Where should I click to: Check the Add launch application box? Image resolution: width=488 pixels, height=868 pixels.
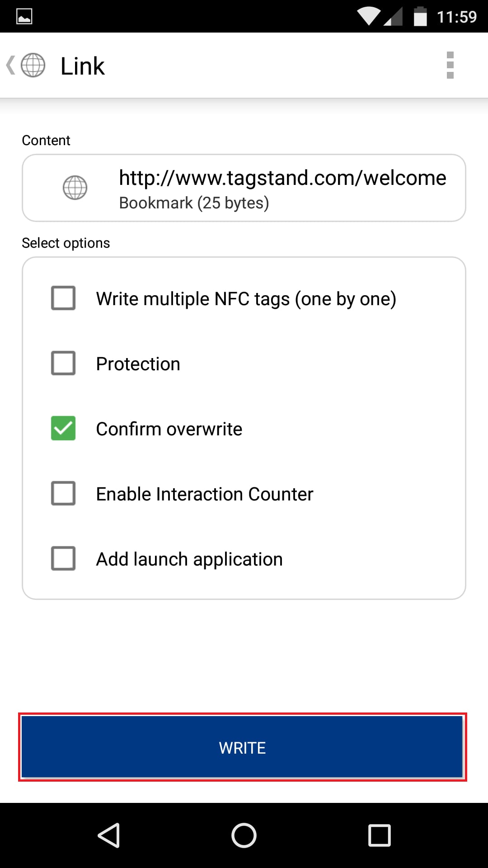pos(63,558)
